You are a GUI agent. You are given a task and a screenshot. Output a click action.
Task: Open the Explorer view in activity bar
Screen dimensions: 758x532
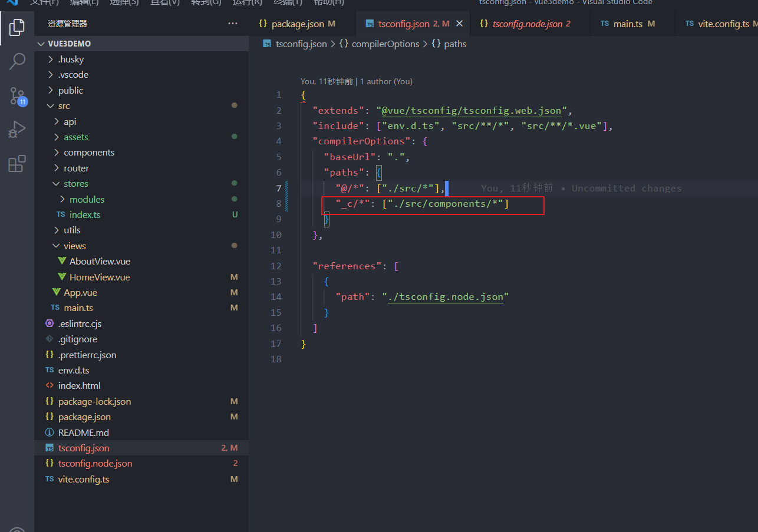point(17,27)
